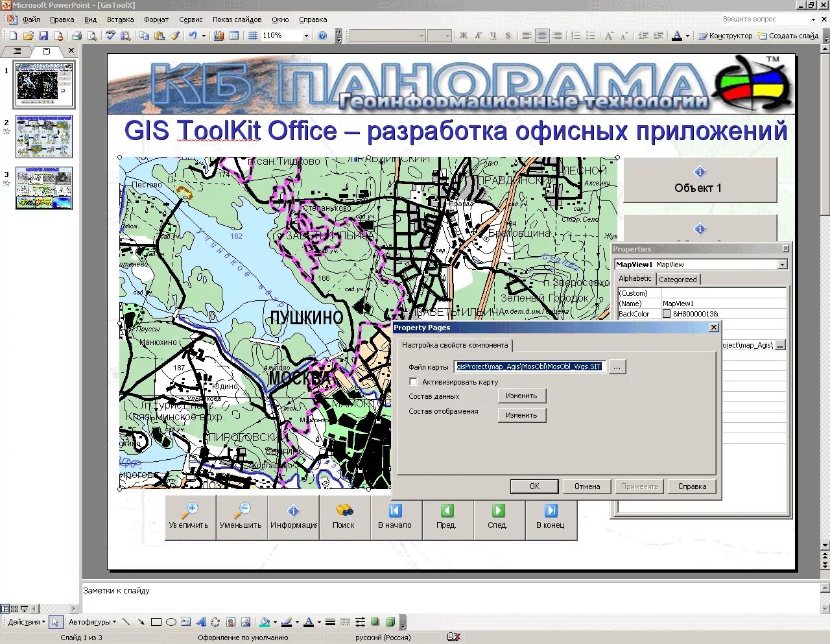Toggle bulleted list formatting
The image size is (830, 644).
click(x=591, y=36)
